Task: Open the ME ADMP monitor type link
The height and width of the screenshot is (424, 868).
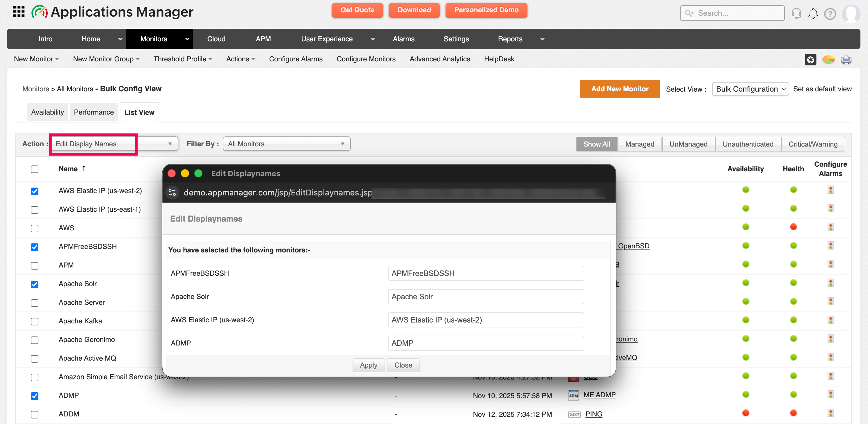Action: [599, 395]
